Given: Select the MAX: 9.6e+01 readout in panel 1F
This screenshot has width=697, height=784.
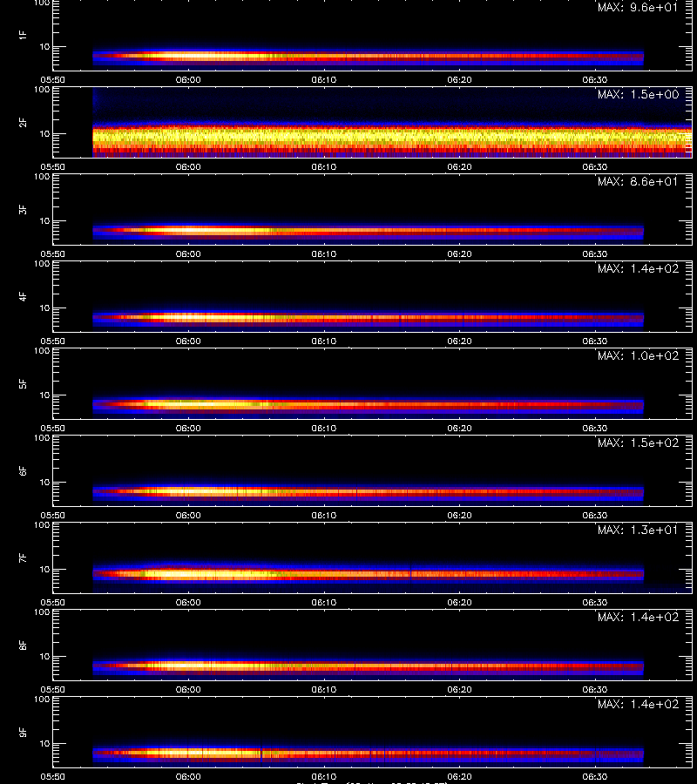Looking at the screenshot, I should coord(638,7).
